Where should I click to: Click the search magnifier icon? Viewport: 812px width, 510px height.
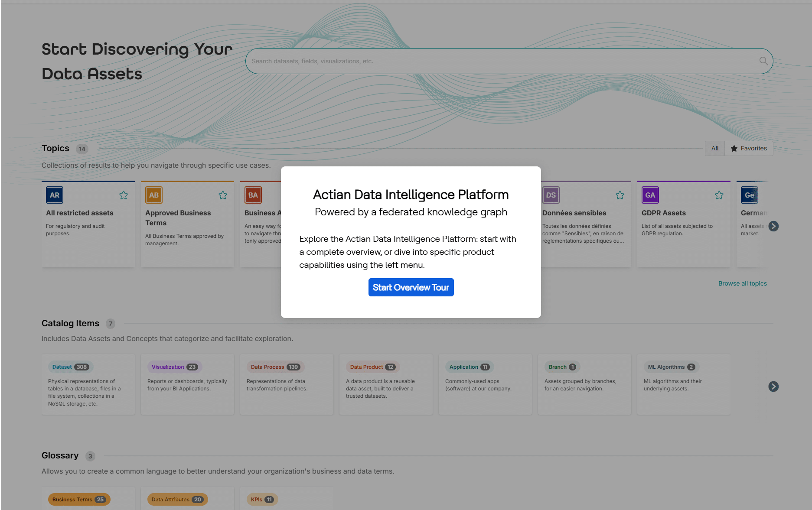click(x=763, y=61)
